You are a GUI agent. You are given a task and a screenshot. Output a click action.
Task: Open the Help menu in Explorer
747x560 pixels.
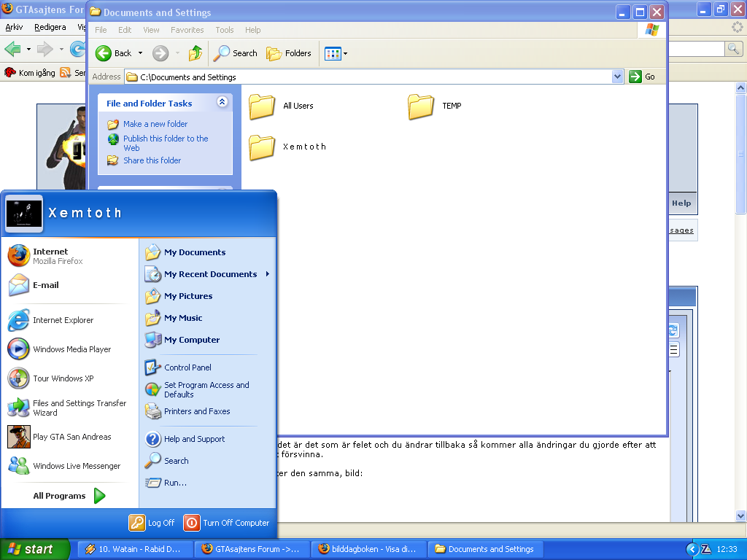point(253,30)
